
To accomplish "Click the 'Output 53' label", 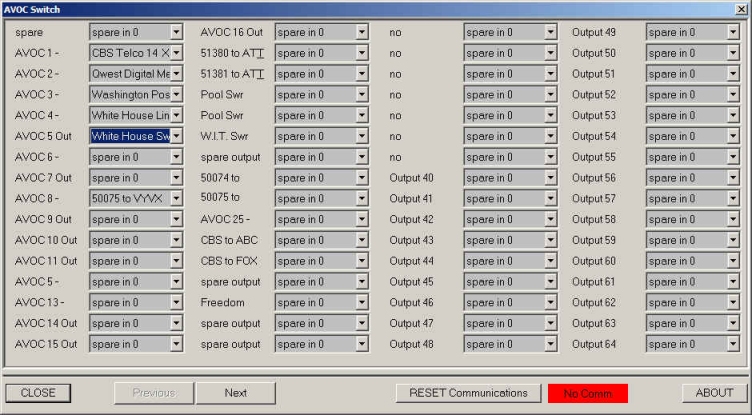I will (594, 116).
